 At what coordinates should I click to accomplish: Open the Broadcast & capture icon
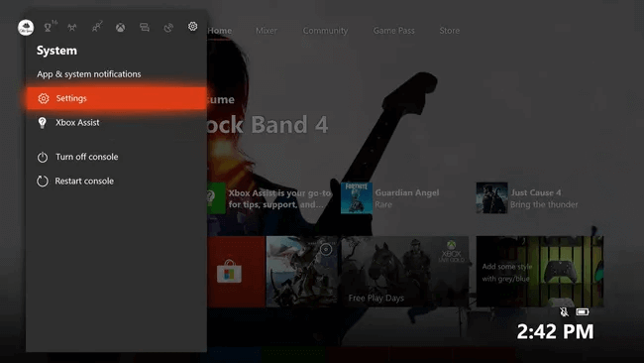tap(168, 28)
